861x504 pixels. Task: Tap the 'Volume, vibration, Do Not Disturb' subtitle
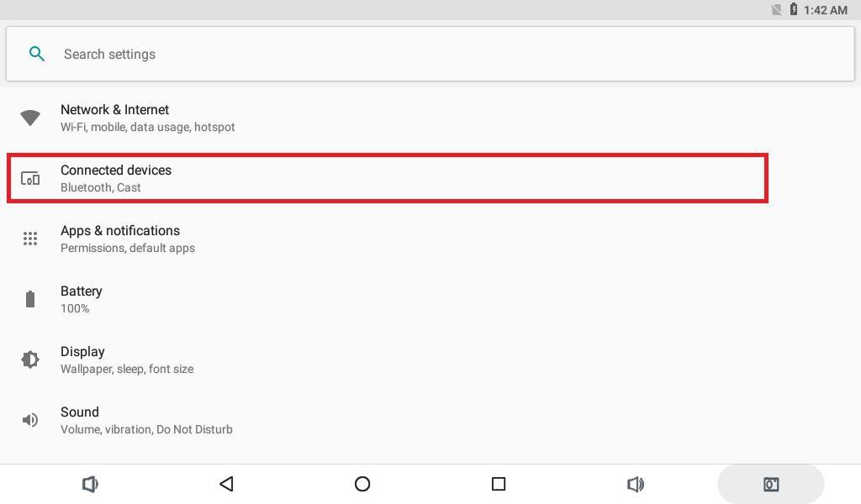point(146,429)
